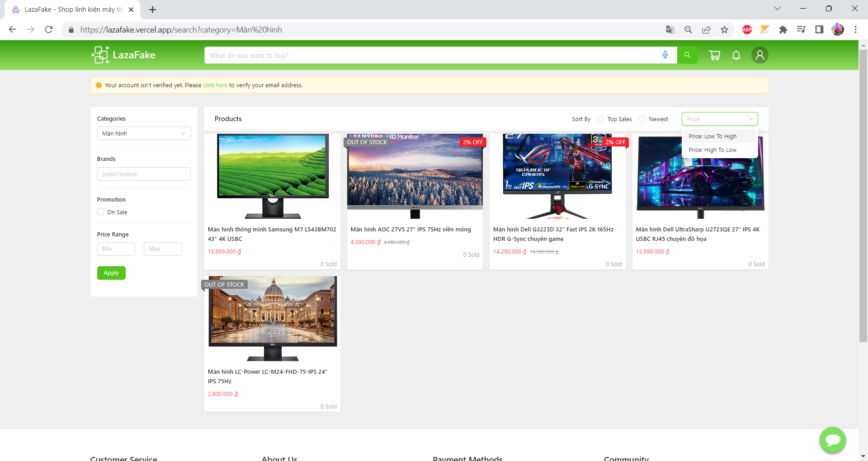
Task: View the LC-Power monitor image
Action: click(x=272, y=319)
